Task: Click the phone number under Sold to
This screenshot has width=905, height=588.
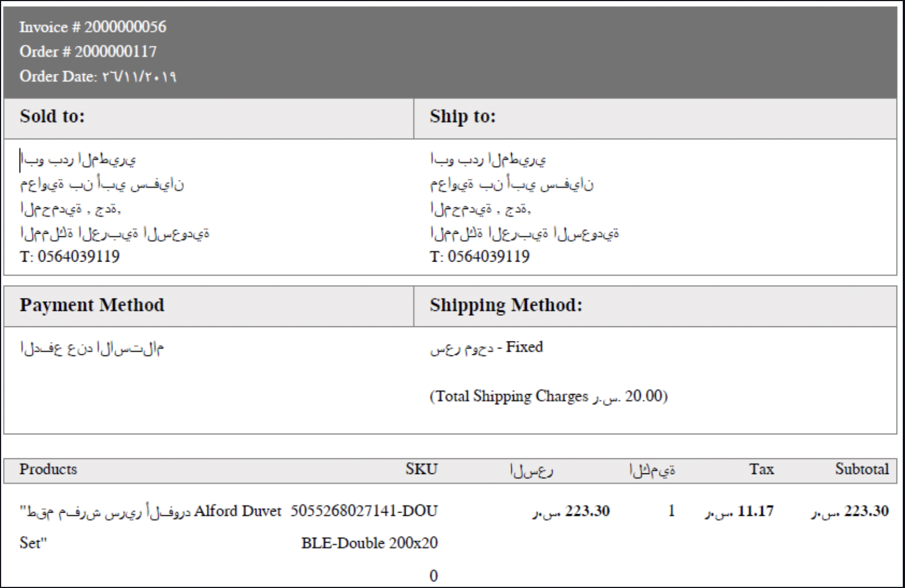Action: (70, 257)
